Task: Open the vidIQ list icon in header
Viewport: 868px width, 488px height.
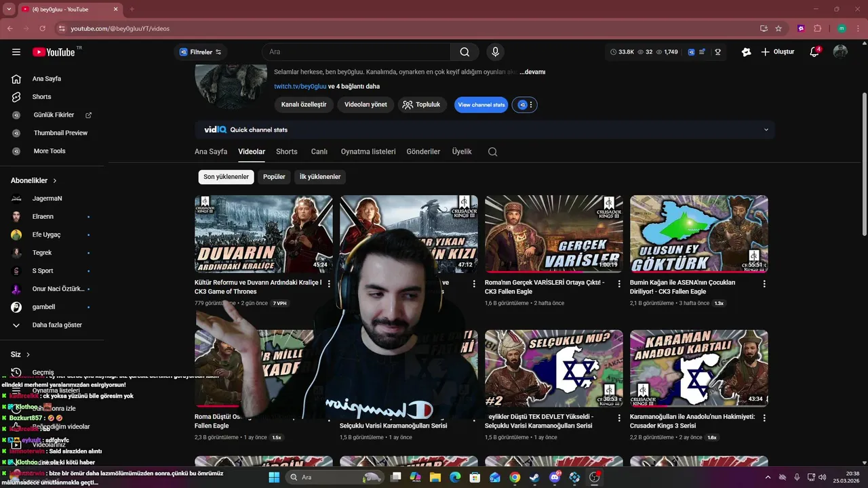Action: pos(702,52)
